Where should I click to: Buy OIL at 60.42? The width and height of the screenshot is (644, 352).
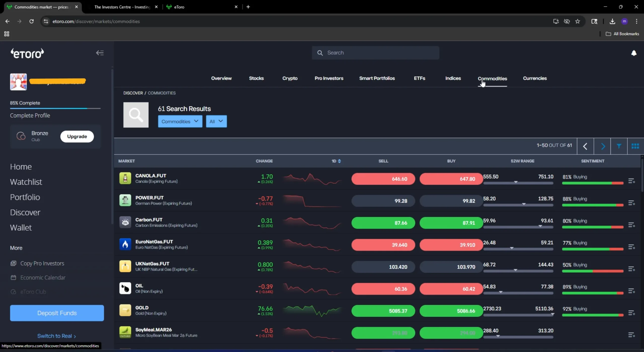(x=451, y=289)
